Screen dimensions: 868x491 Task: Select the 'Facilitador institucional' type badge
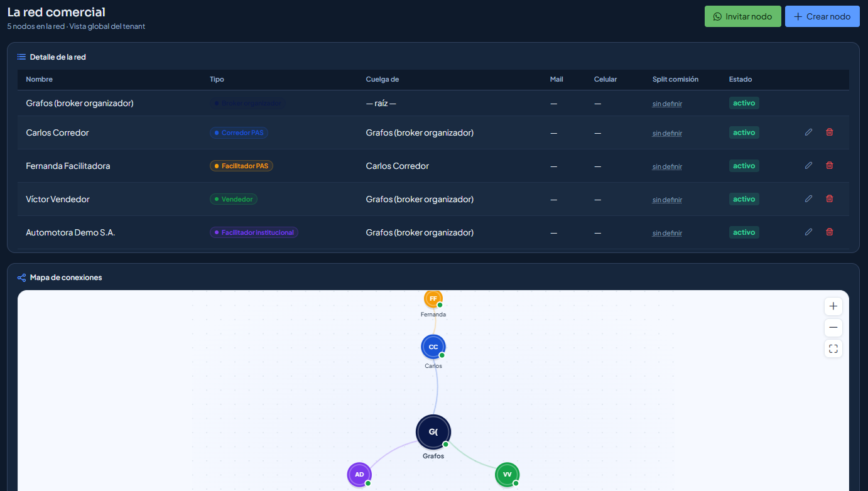point(254,232)
